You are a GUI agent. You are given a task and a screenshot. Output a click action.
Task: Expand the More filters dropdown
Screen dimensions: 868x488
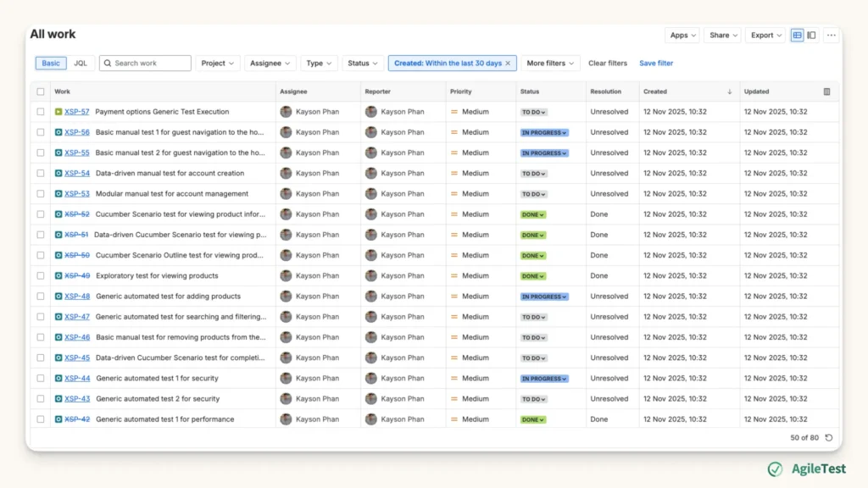(549, 64)
